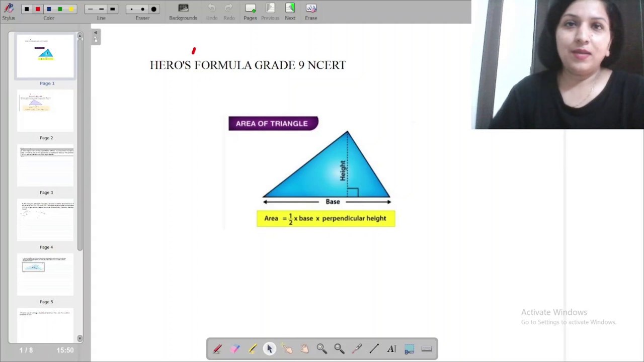
Task: Open Page 3 thumbnail
Action: 45,165
